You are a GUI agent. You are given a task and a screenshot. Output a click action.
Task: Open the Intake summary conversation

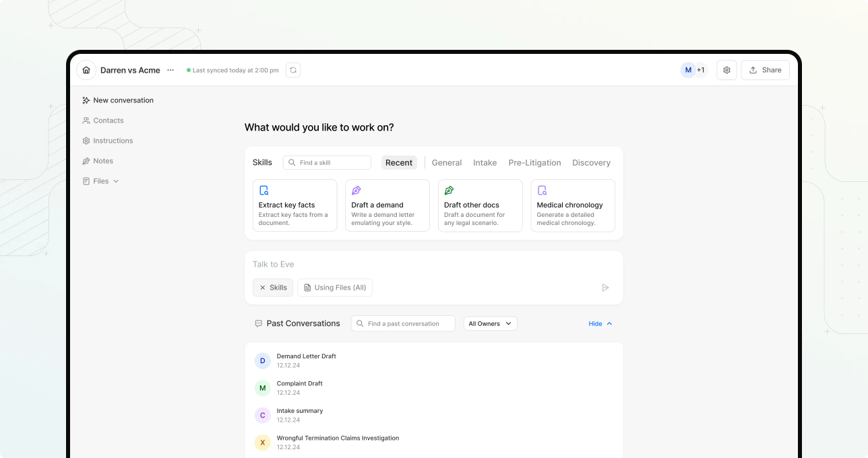click(x=299, y=411)
